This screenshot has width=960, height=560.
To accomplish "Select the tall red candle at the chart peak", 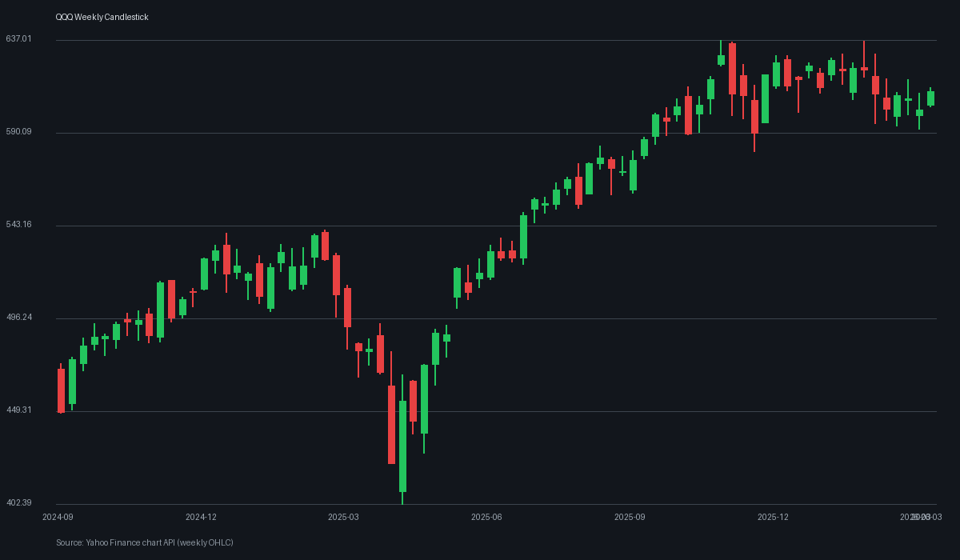I will click(732, 69).
